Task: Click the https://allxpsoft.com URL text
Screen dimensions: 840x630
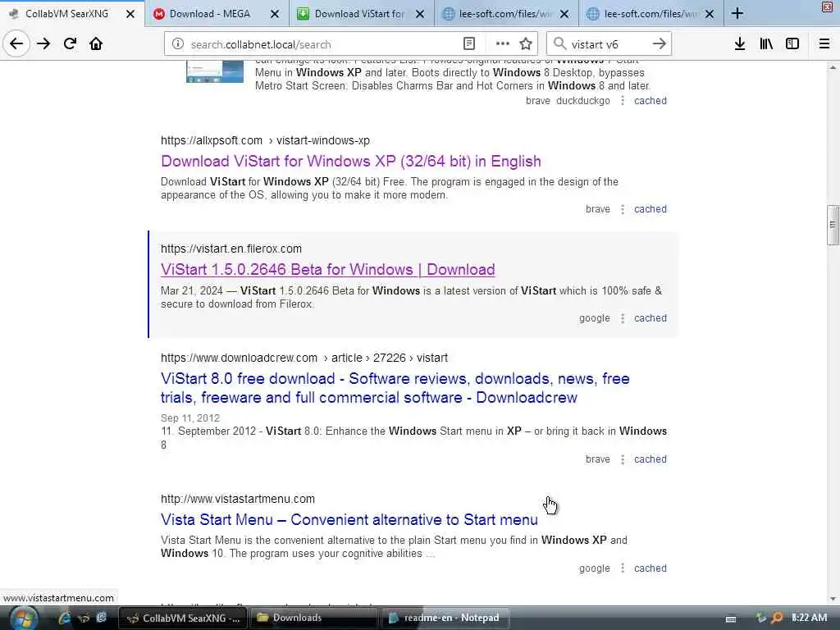Action: coord(212,140)
